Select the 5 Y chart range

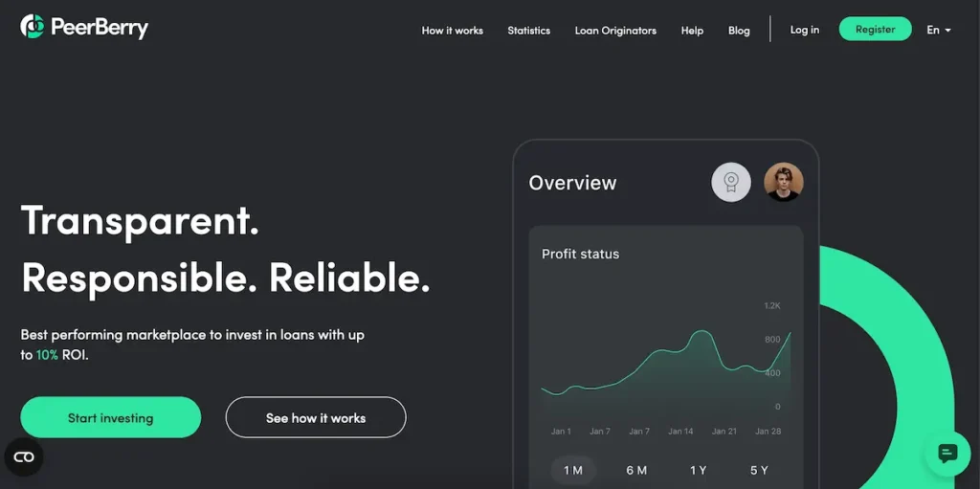coord(759,470)
